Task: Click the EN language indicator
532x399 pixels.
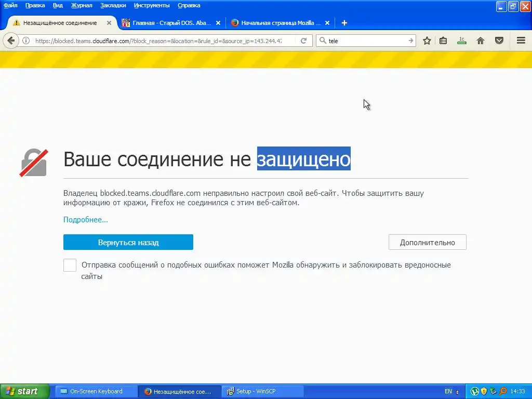Action: [448, 391]
